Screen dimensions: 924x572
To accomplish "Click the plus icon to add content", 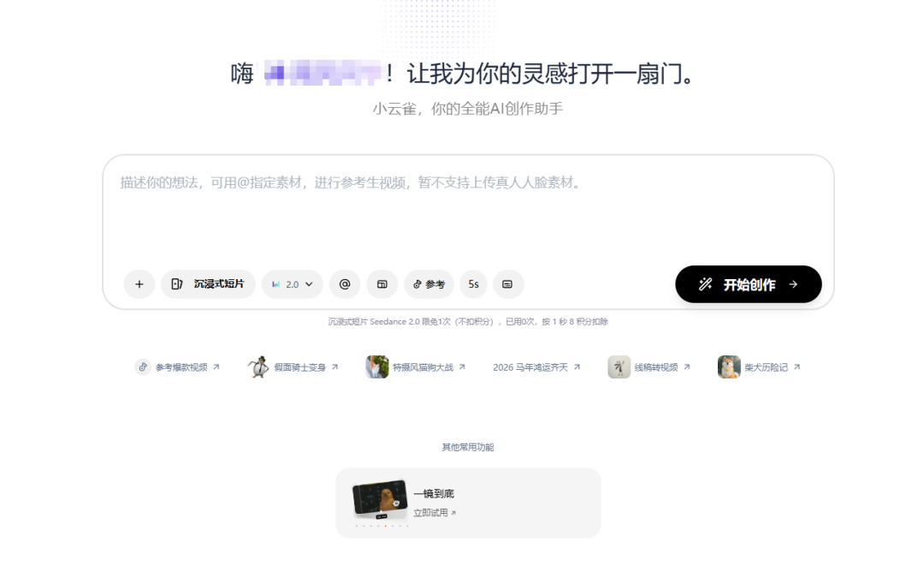I will tap(139, 283).
